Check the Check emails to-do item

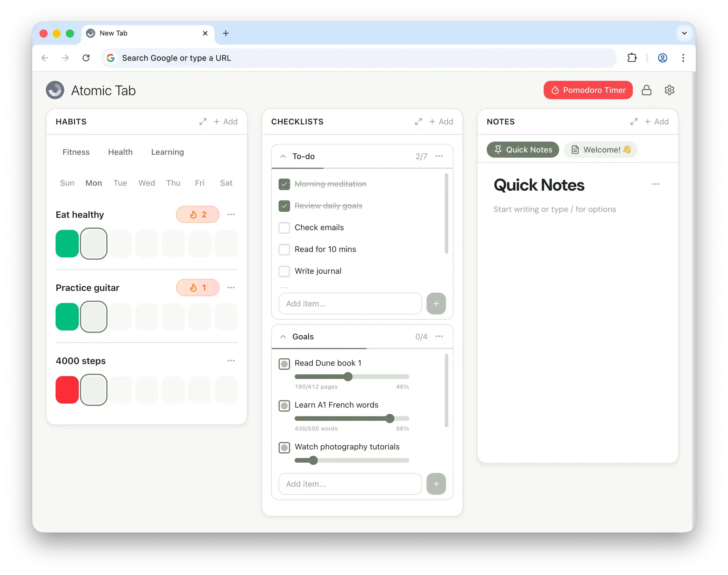[x=284, y=228]
